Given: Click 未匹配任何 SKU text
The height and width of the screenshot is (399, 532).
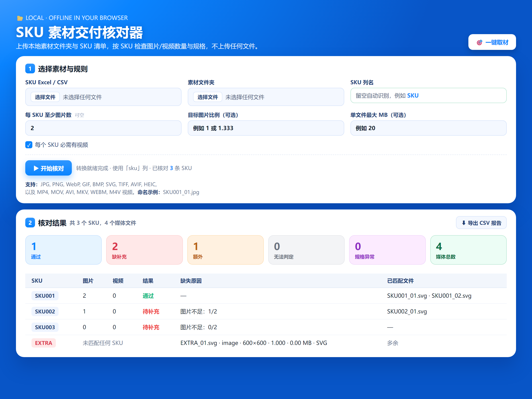Looking at the screenshot, I should point(103,343).
